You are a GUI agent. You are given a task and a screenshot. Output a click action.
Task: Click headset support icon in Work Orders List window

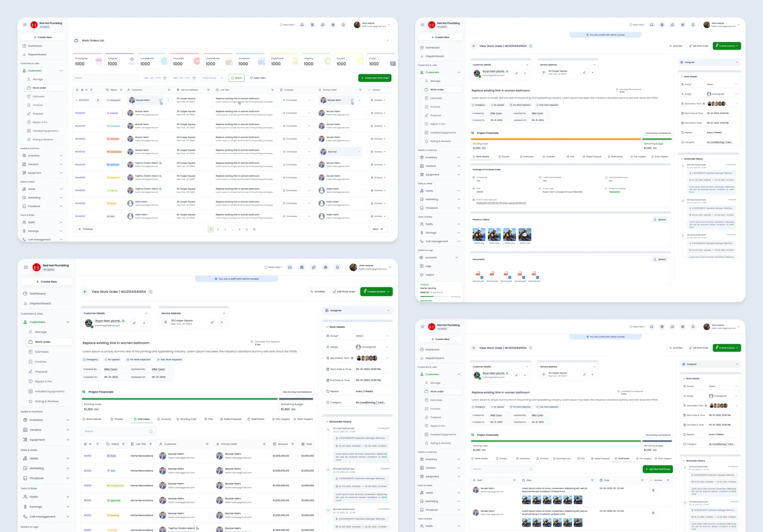(302, 25)
